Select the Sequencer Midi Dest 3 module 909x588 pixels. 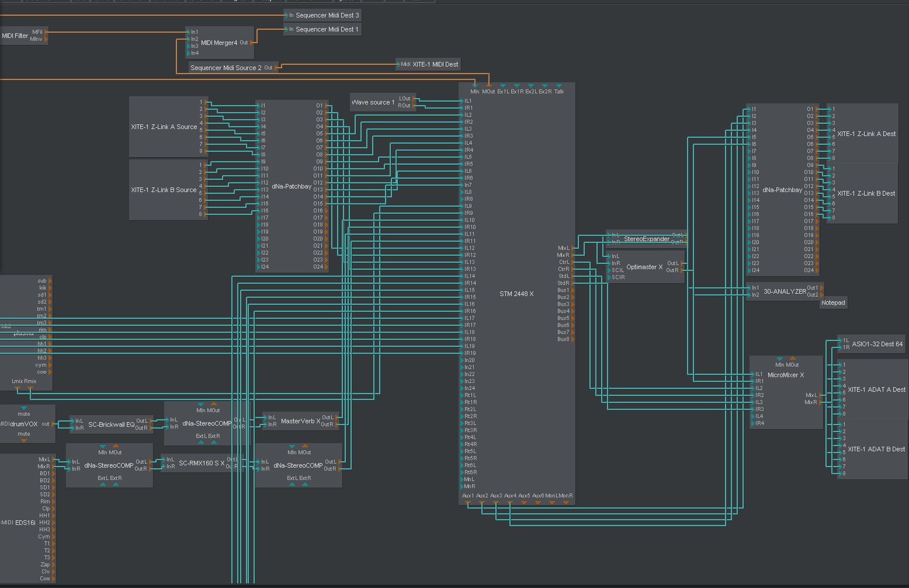(x=322, y=15)
